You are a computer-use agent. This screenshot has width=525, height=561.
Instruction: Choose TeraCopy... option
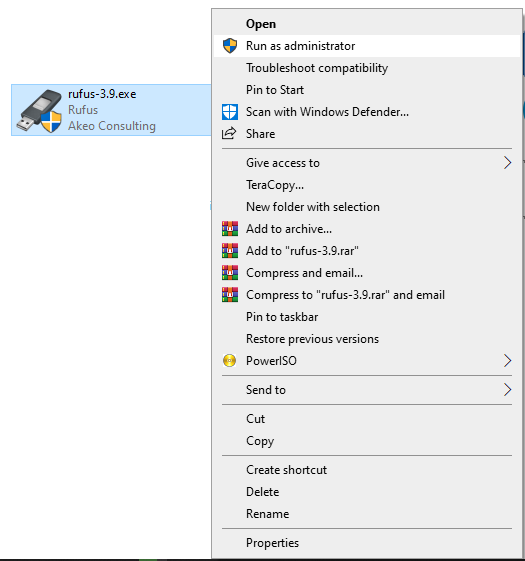tap(366, 185)
